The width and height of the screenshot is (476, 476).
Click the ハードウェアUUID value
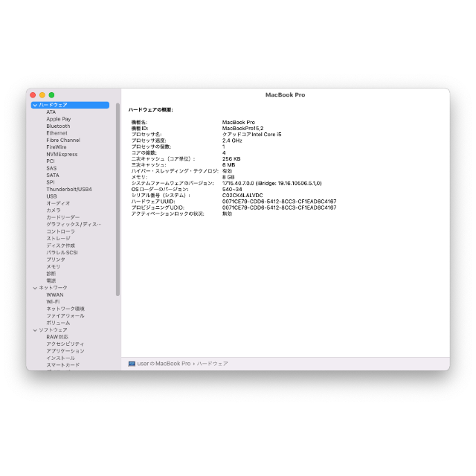coord(279,202)
